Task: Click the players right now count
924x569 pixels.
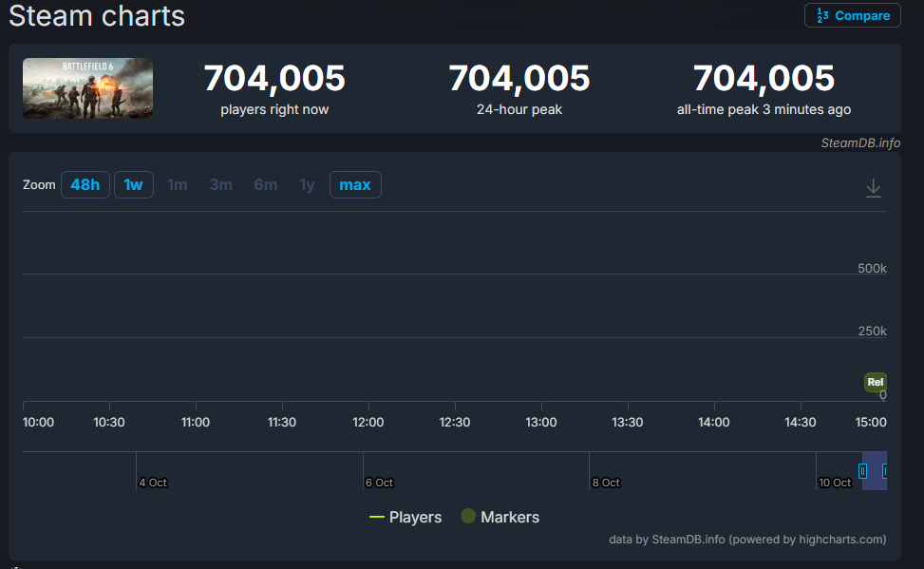Action: coord(274,78)
